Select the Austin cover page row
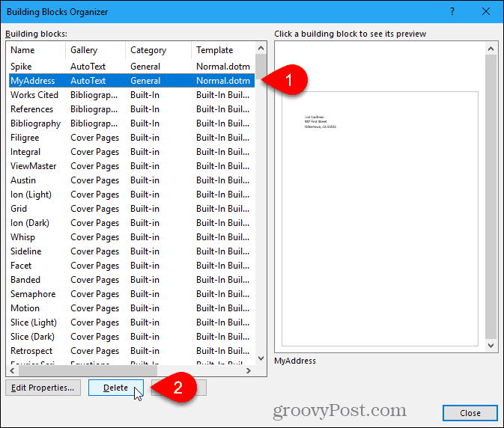504x428 pixels. (132, 180)
